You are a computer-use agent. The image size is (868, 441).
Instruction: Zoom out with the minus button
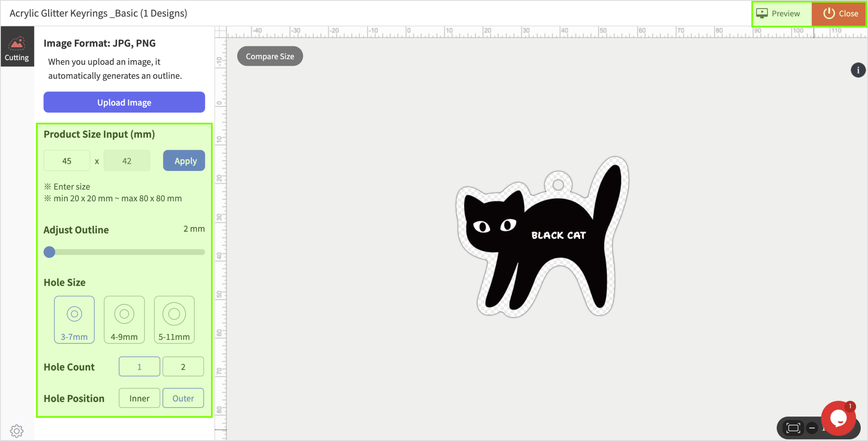point(812,428)
